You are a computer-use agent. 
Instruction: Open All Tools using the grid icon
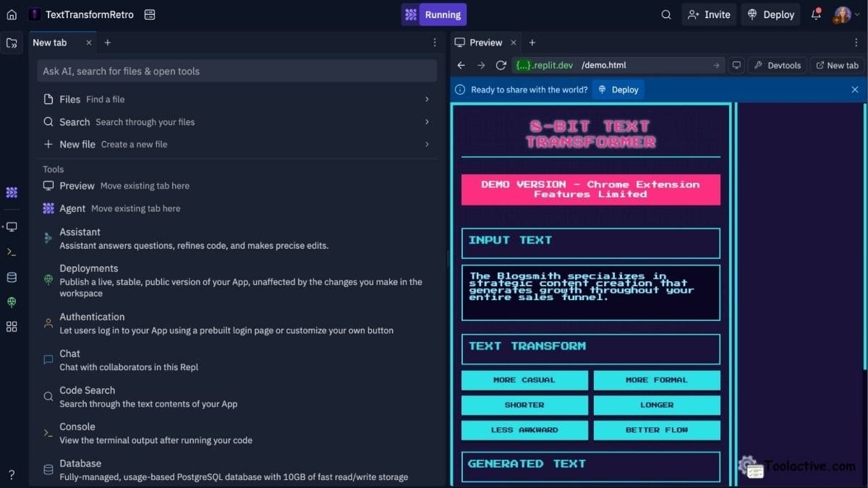point(11,326)
